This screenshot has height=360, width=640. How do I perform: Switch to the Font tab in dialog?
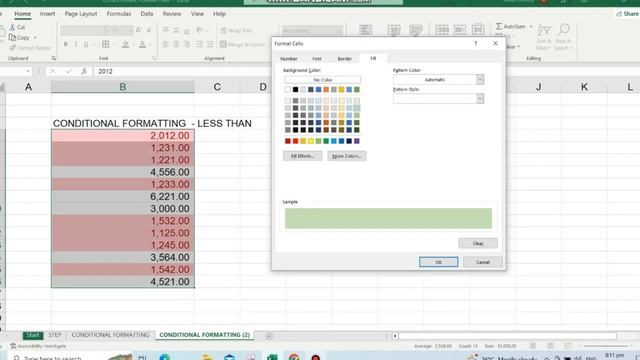coord(317,59)
